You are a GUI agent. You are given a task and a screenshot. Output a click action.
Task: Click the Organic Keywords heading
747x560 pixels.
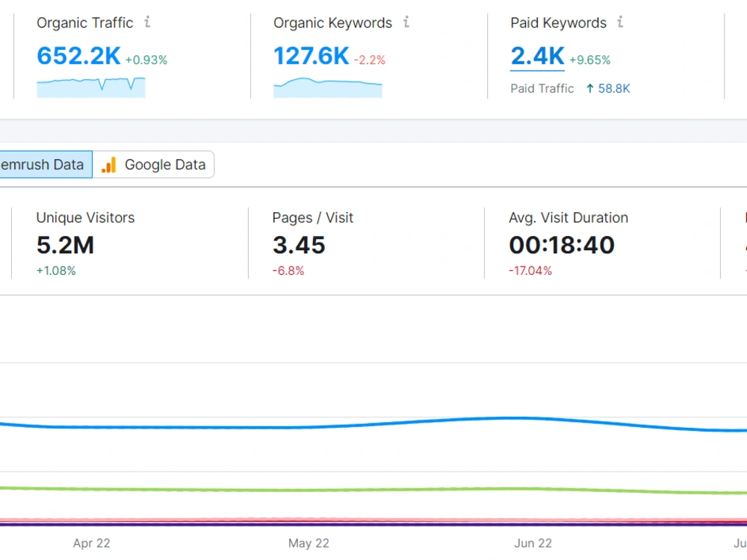332,23
